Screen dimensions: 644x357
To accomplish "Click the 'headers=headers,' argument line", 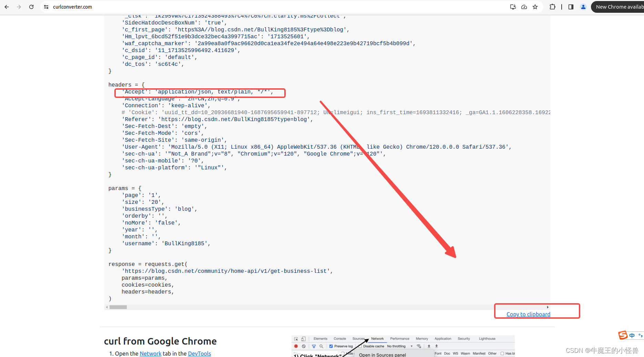I will pos(148,292).
